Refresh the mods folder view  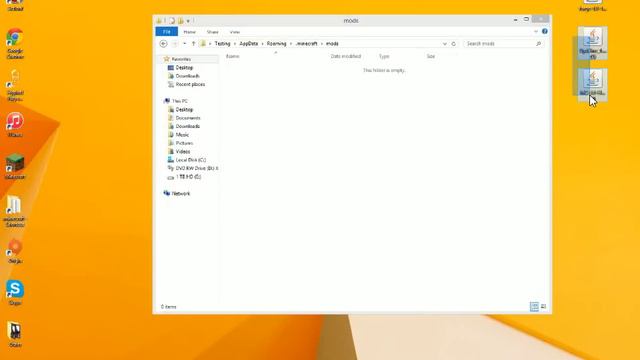pyautogui.click(x=453, y=44)
